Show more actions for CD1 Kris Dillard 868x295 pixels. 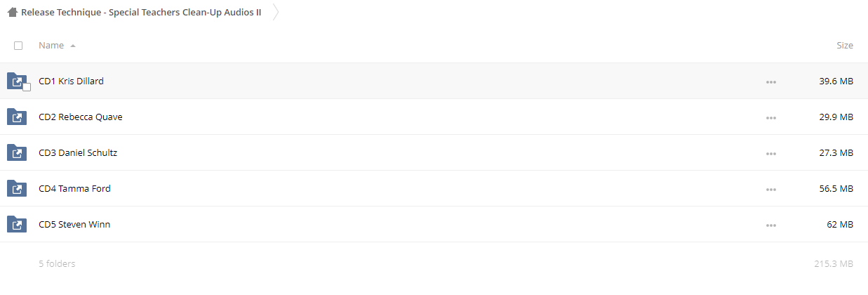point(771,82)
